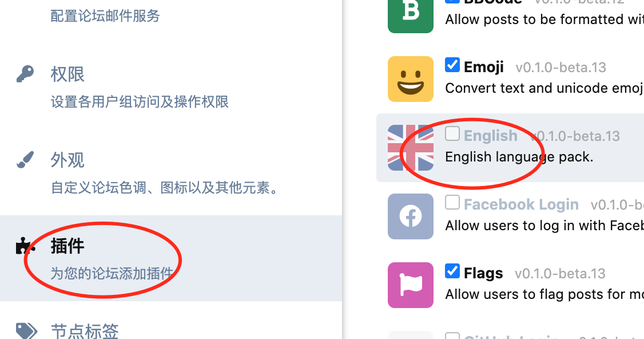This screenshot has height=339, width=644.
Task: Click the 配置论坛邮件服务 description text
Action: point(105,16)
